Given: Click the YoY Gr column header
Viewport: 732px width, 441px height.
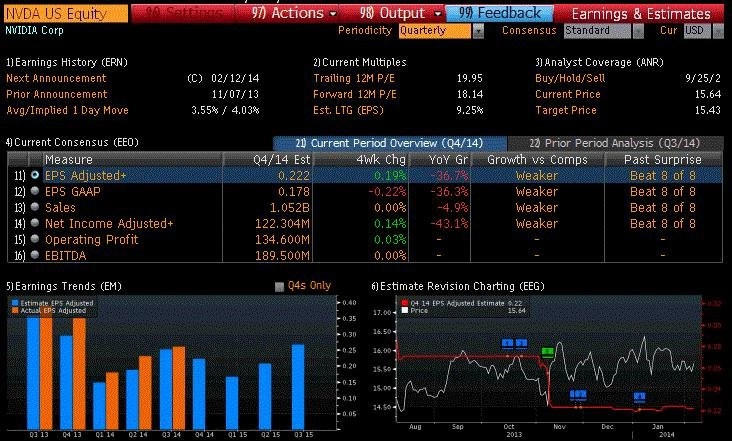Looking at the screenshot, I should coord(448,160).
